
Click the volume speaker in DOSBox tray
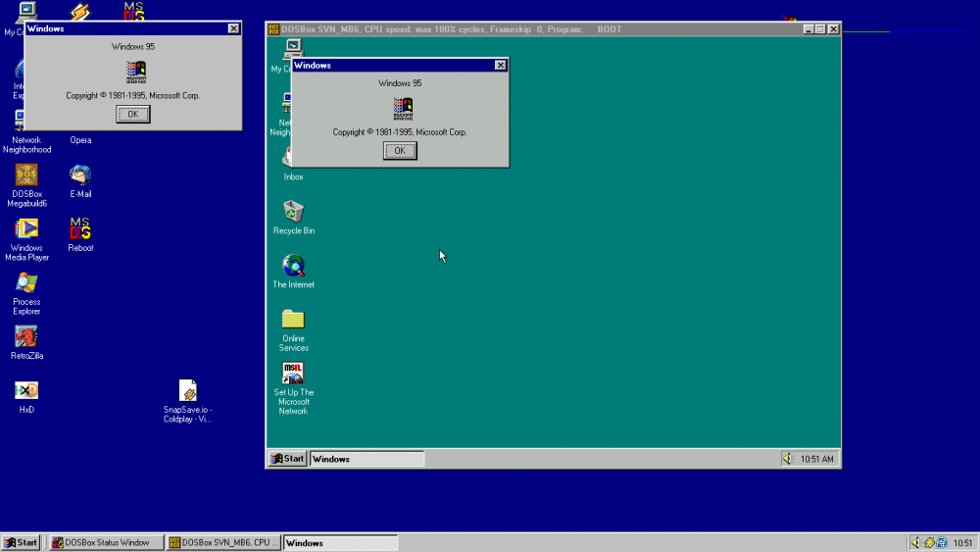(x=788, y=459)
